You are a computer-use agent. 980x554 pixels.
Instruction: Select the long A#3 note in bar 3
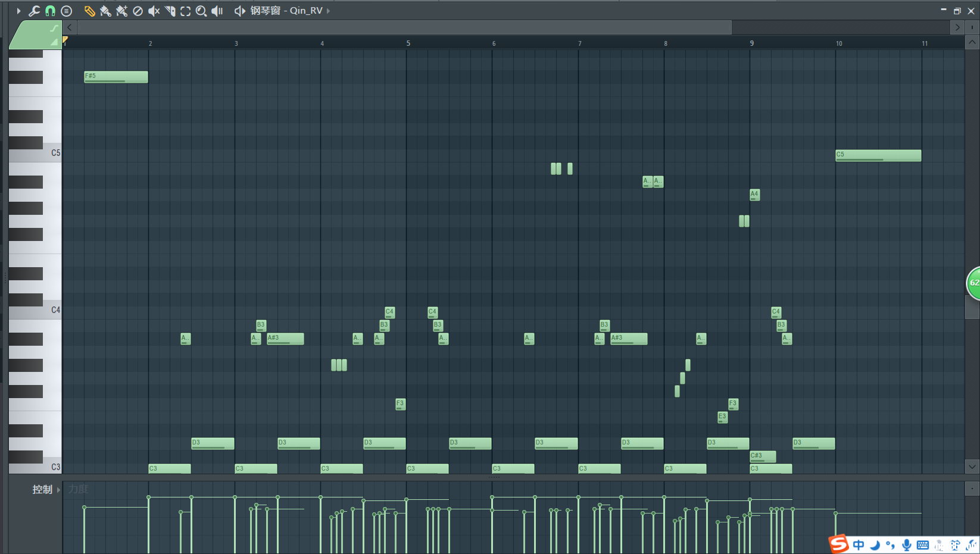pyautogui.click(x=285, y=339)
